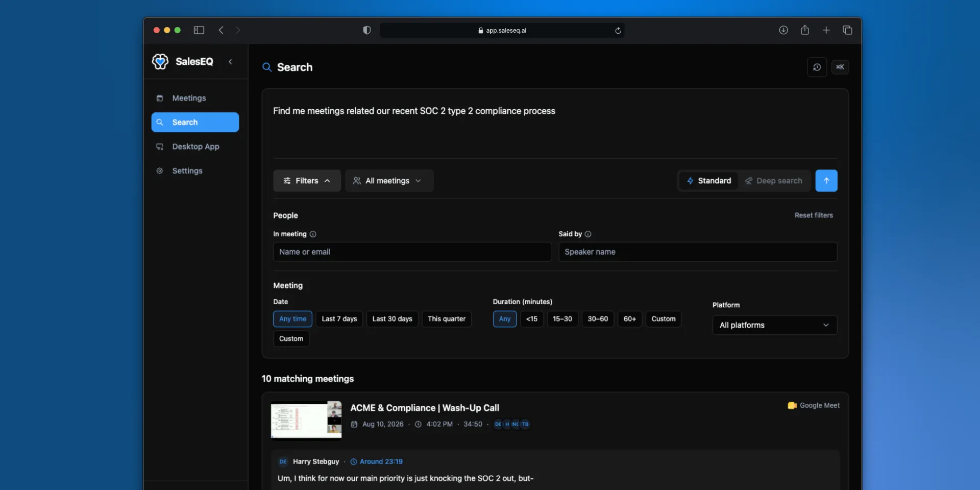This screenshot has width=980, height=490.
Task: Open search history
Action: pyautogui.click(x=817, y=67)
